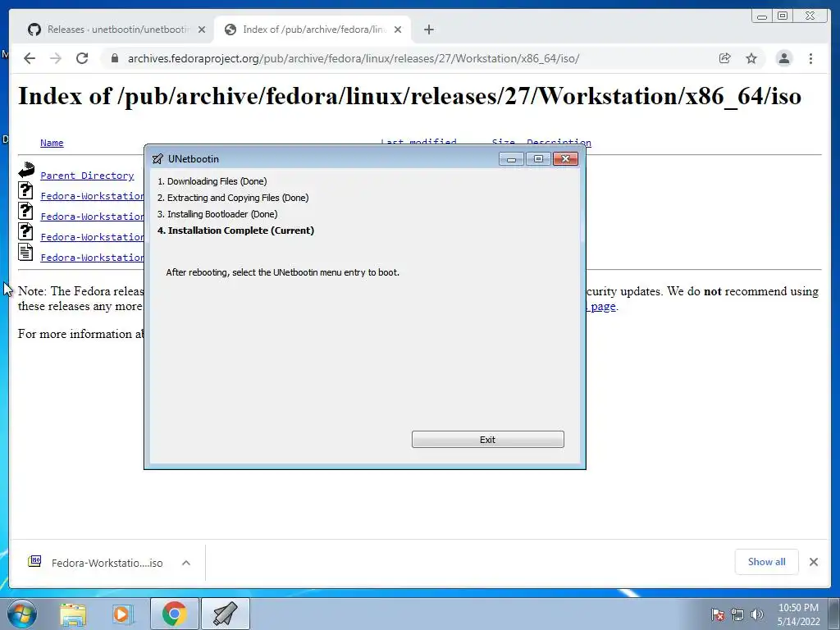The image size is (840, 630).
Task: Go back in Chrome browser
Action: click(30, 58)
